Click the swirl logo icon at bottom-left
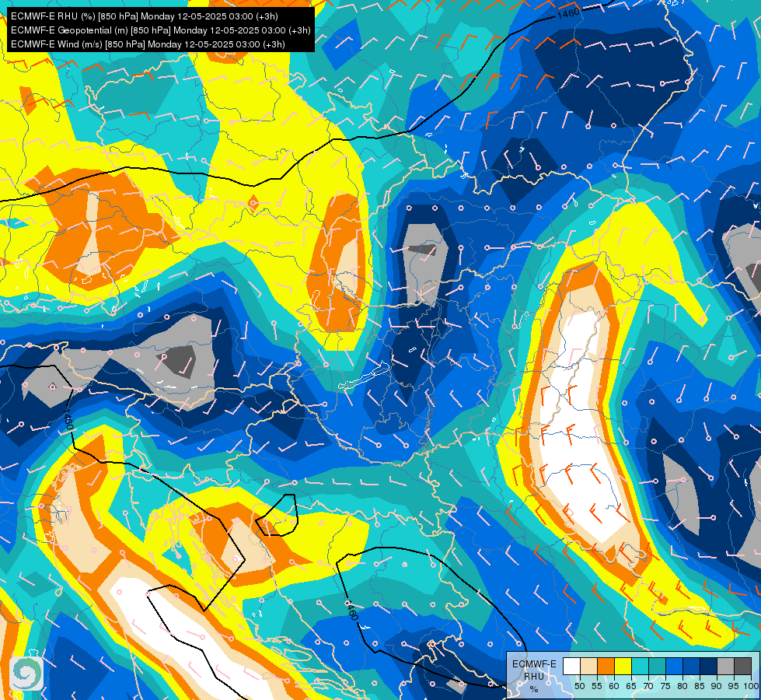The image size is (761, 700). coord(26,673)
